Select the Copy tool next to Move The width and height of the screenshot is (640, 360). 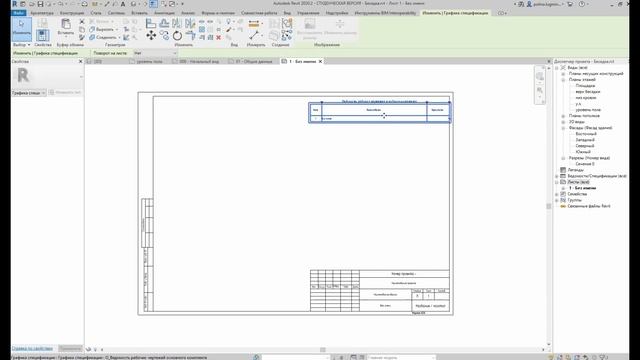164,36
